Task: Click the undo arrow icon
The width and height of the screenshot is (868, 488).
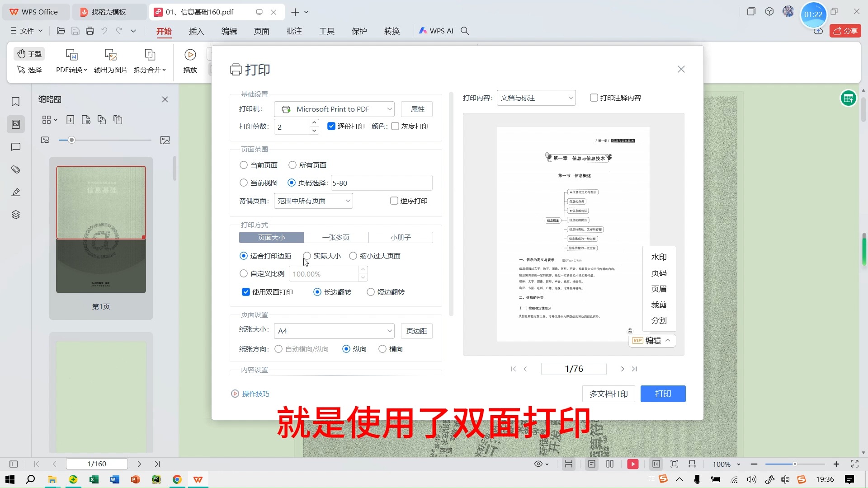Action: (x=104, y=31)
